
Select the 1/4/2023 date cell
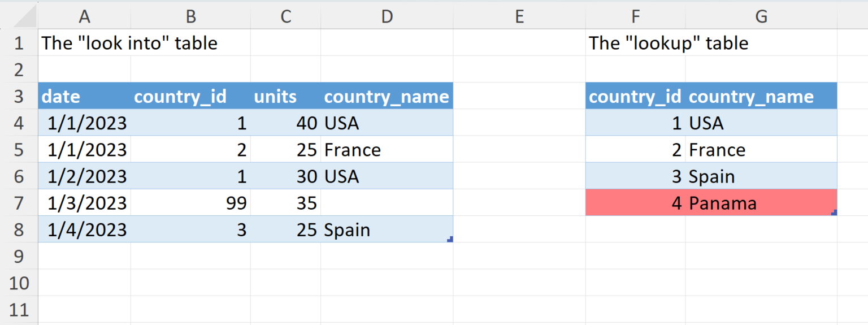click(x=84, y=230)
